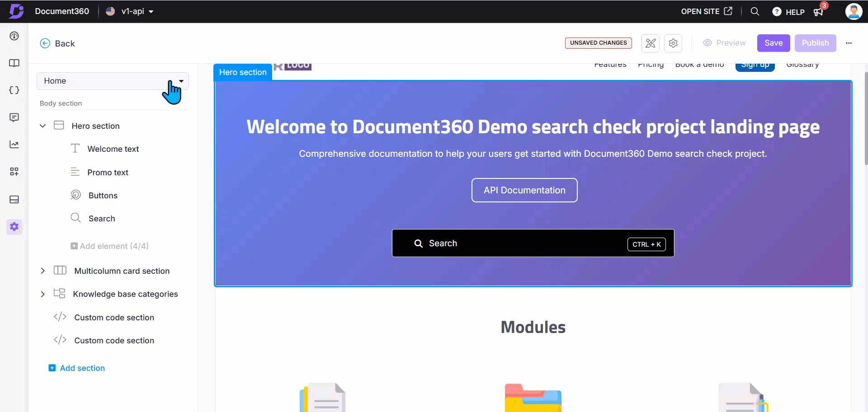The height and width of the screenshot is (412, 868).
Task: Open the Settings gear in left sidebar
Action: [14, 226]
